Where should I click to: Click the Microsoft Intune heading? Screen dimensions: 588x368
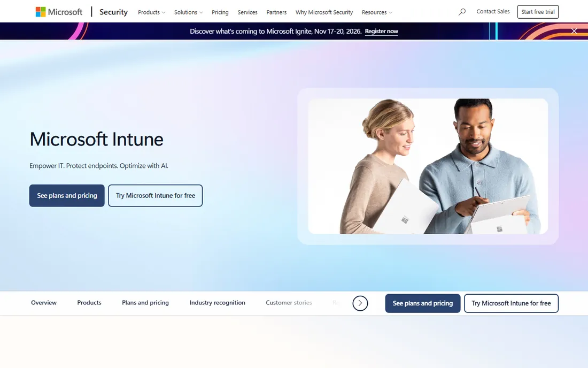coord(96,139)
